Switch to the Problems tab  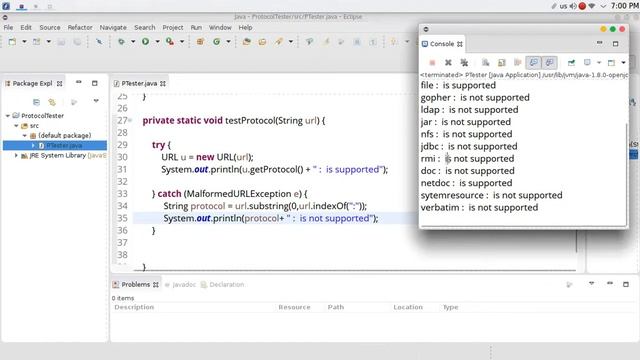(135, 284)
